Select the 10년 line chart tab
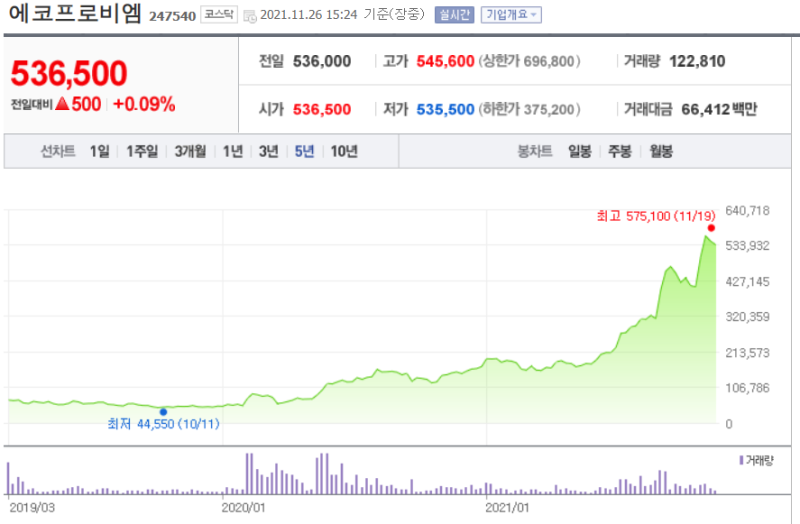This screenshot has width=800, height=524. click(344, 151)
